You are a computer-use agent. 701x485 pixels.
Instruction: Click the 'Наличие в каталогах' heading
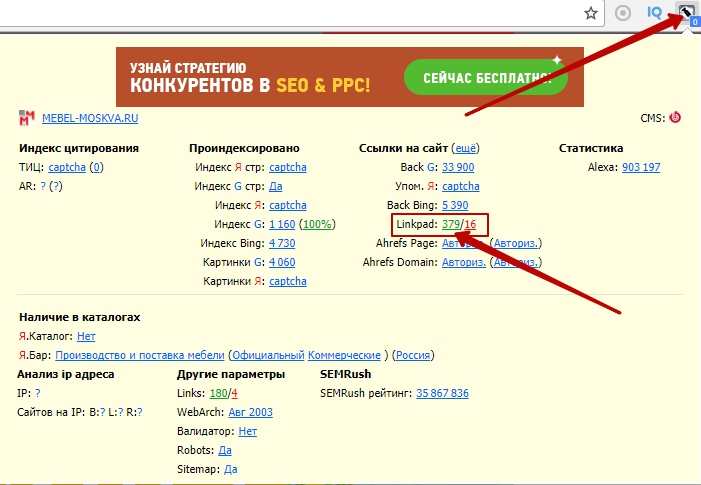pyautogui.click(x=80, y=317)
